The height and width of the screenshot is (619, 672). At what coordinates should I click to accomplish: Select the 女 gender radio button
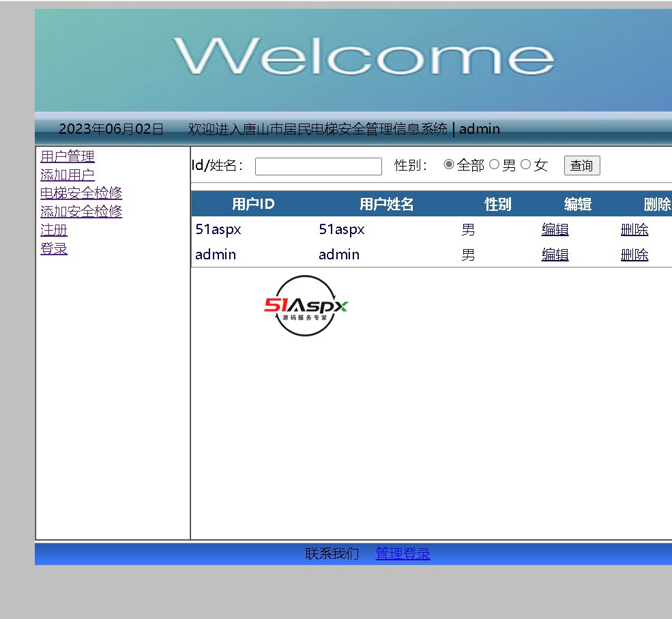tap(526, 164)
